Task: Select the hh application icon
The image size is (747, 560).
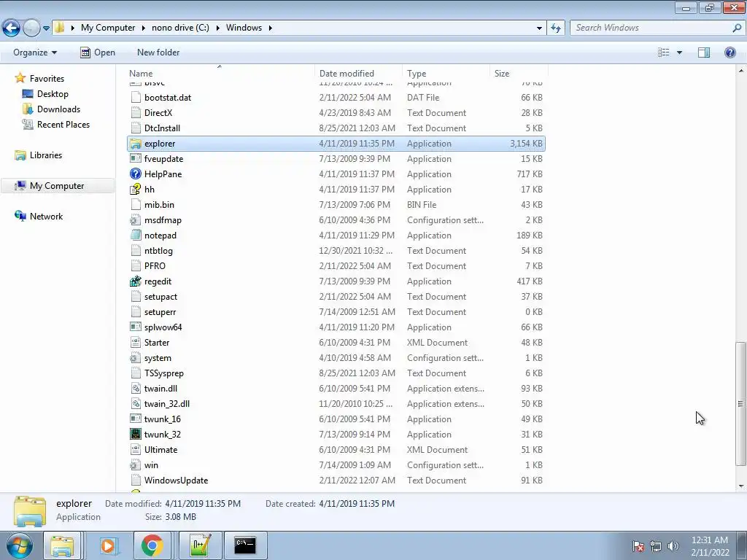Action: pos(136,190)
